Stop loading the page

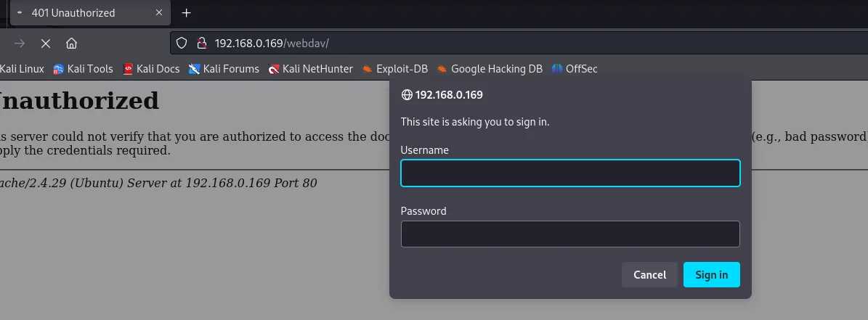[45, 44]
